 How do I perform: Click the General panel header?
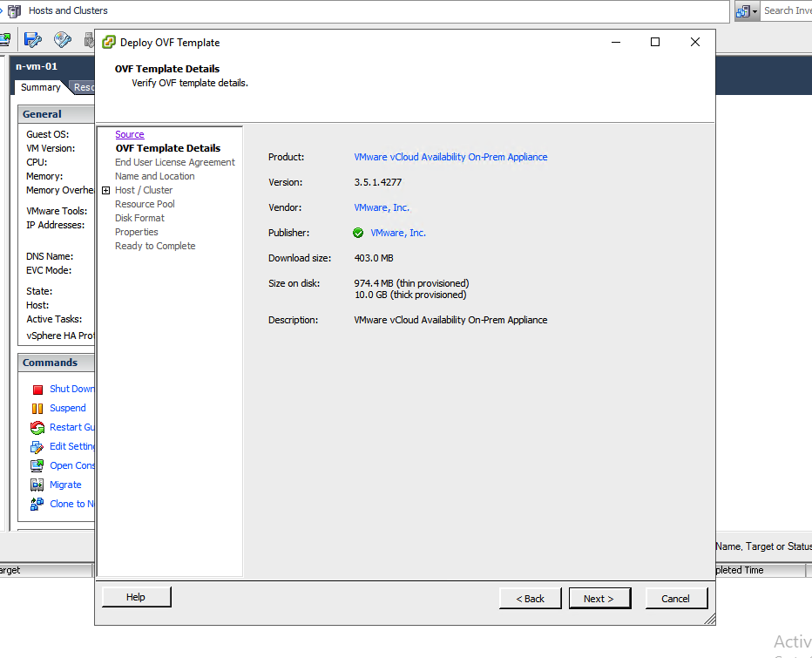pyautogui.click(x=57, y=114)
